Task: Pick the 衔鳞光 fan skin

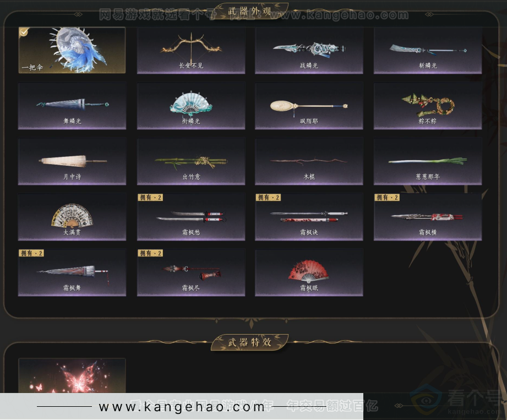Action: (x=190, y=106)
